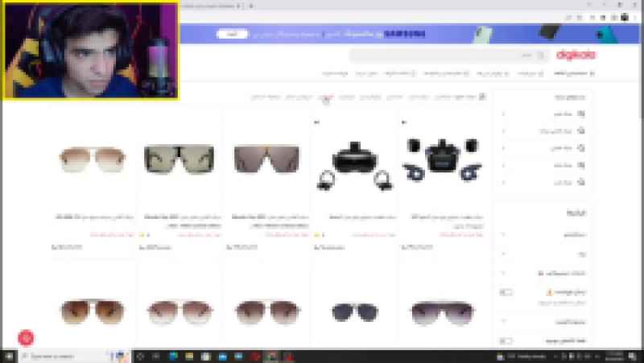Open the red Digikala logo home link
The image size is (644, 363).
pos(576,55)
